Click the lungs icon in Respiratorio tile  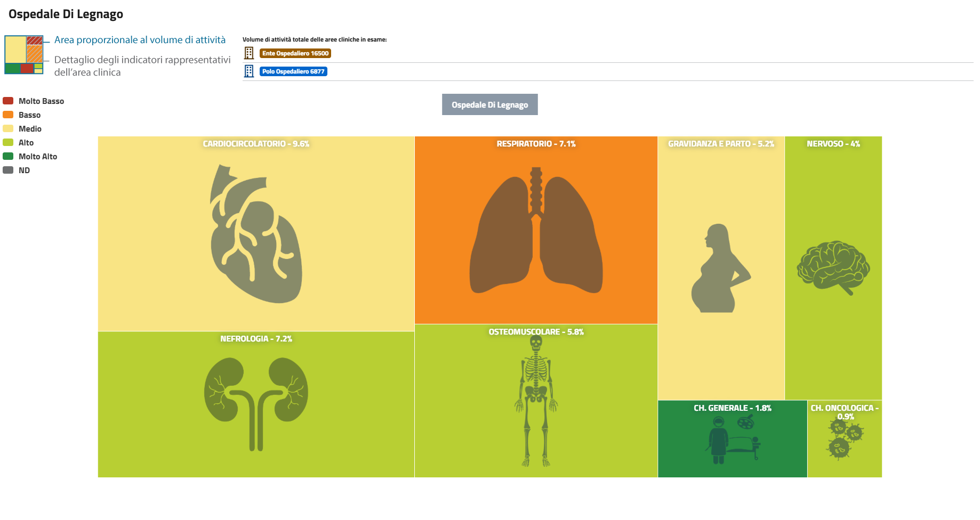536,232
